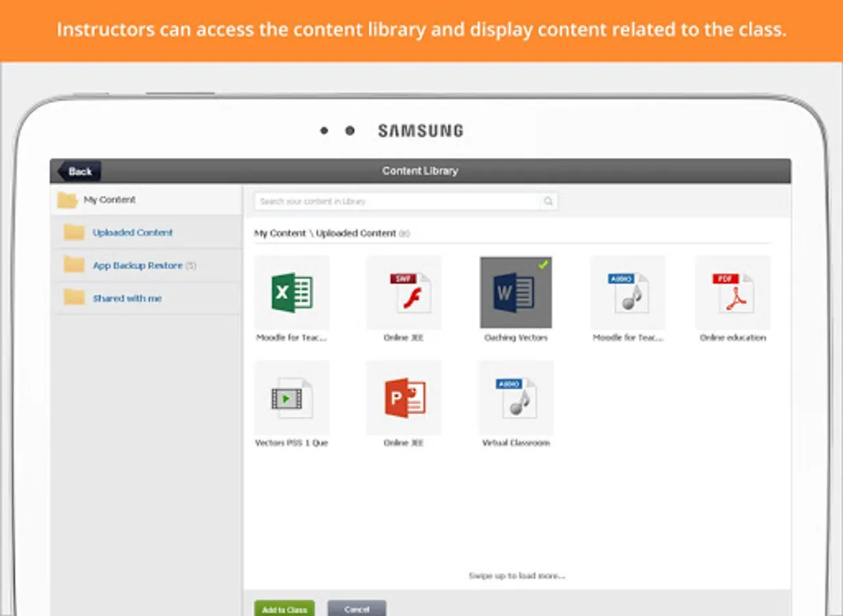Click the Virtual Classroom file name
This screenshot has height=616, width=843.
(x=516, y=443)
